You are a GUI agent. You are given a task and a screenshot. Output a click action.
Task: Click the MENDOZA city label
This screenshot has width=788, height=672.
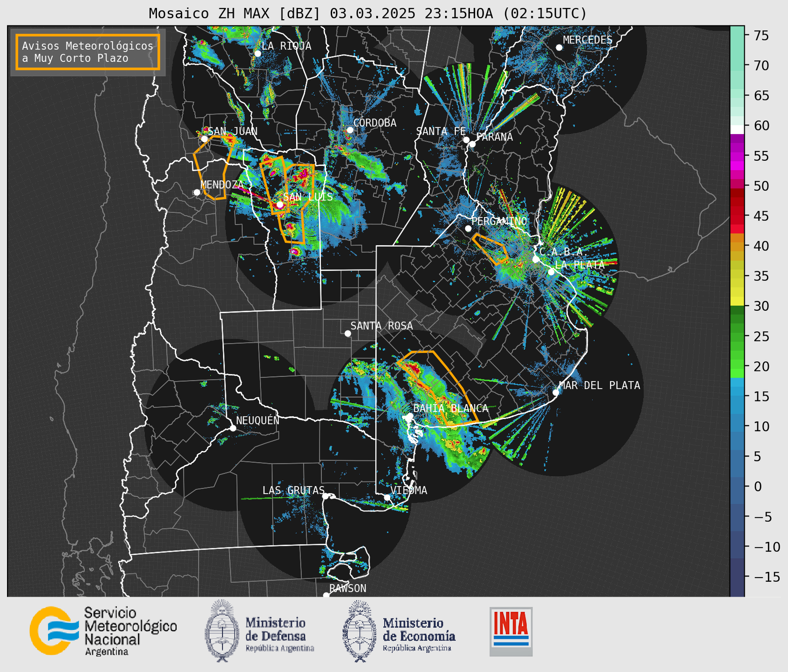point(222,185)
